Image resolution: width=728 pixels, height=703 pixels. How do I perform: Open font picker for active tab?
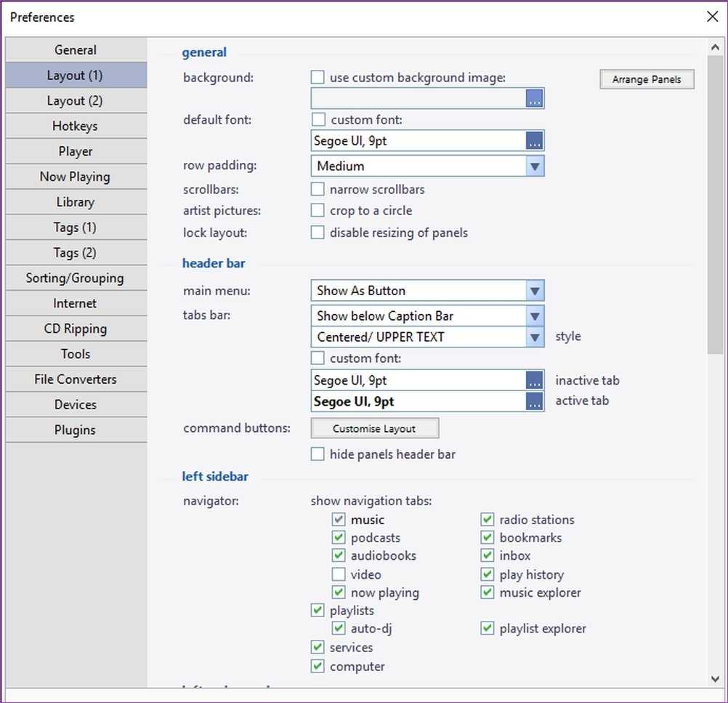pyautogui.click(x=535, y=401)
